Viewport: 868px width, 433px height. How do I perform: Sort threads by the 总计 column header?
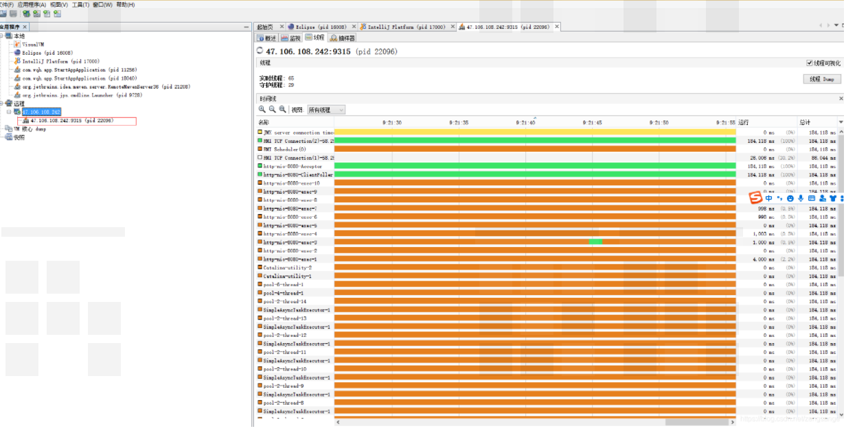pyautogui.click(x=817, y=122)
